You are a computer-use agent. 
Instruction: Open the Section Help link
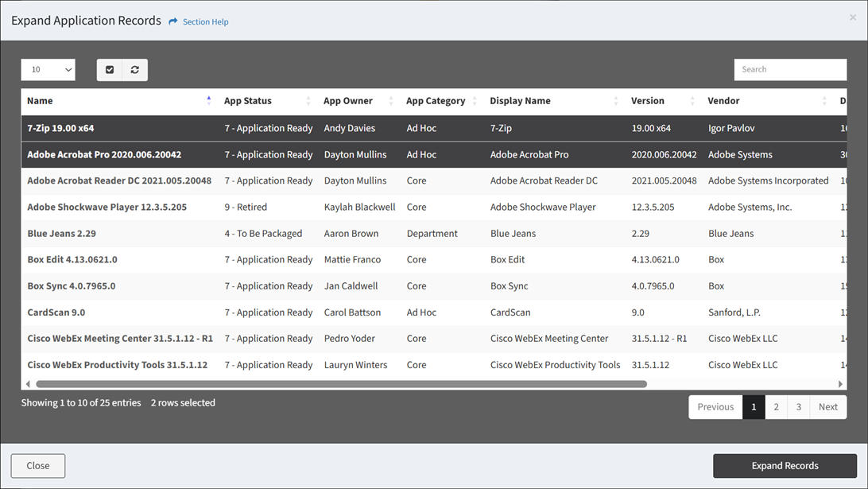(205, 21)
